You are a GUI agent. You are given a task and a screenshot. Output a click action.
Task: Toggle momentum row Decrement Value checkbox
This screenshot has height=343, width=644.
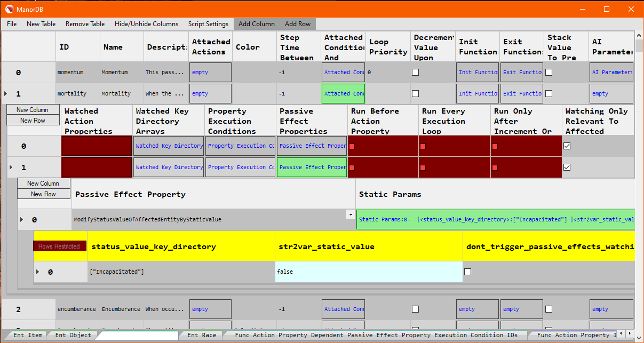pyautogui.click(x=415, y=72)
